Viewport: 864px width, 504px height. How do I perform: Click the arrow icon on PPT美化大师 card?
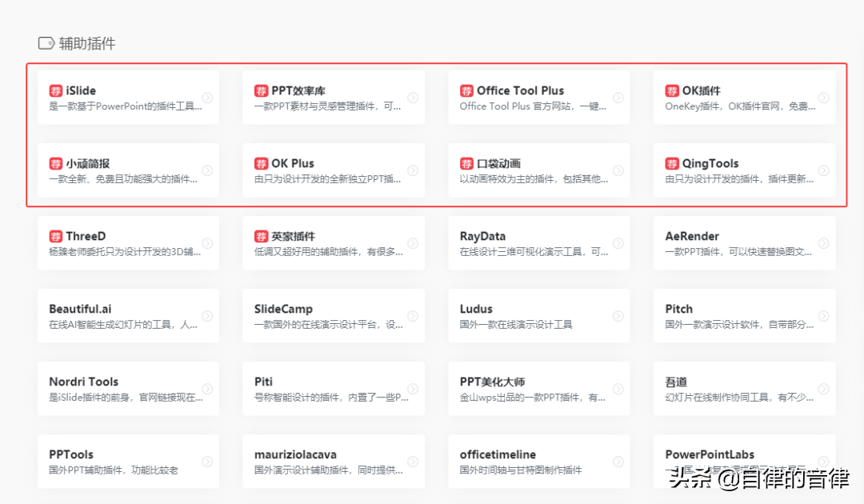(618, 388)
